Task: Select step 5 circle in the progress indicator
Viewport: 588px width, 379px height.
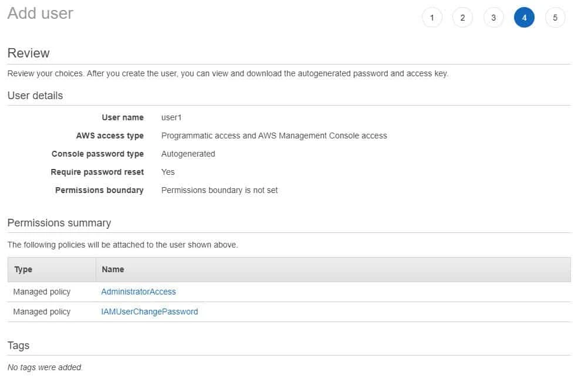Action: 555,17
